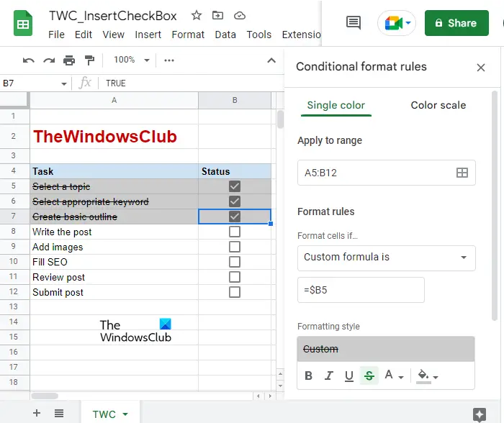
Task: Select the Task header cell
Action: (114, 171)
